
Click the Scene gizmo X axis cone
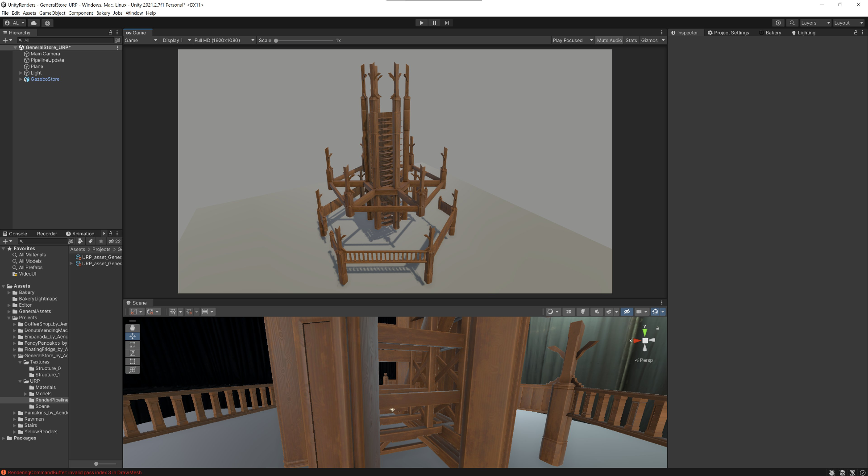pos(636,341)
